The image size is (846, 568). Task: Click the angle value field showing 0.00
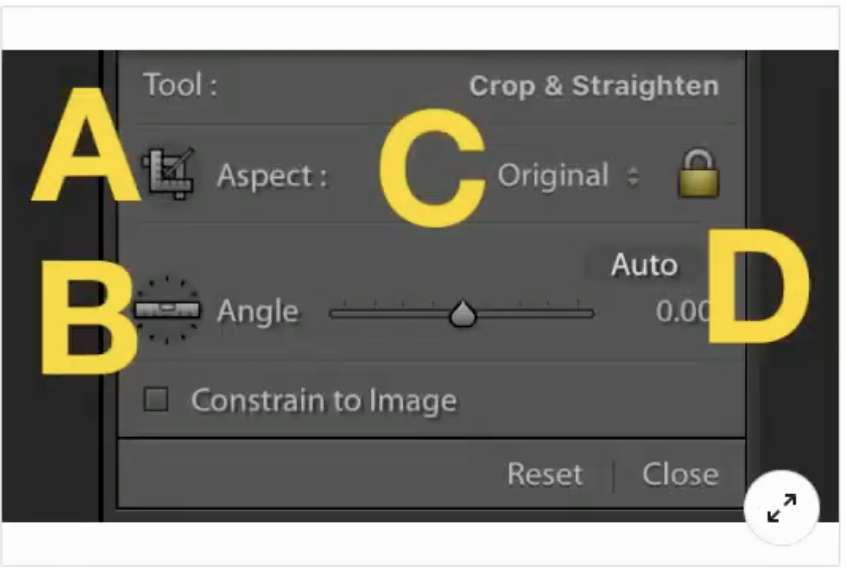pos(682,311)
